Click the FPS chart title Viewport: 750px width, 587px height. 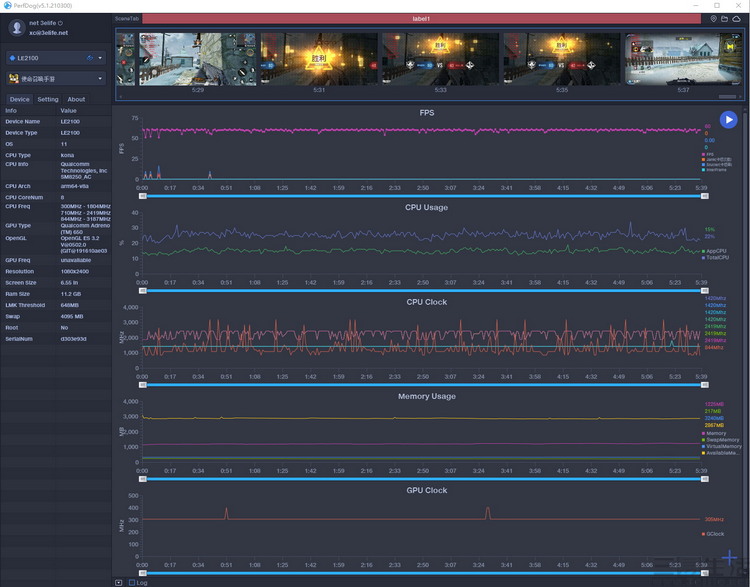pyautogui.click(x=427, y=113)
